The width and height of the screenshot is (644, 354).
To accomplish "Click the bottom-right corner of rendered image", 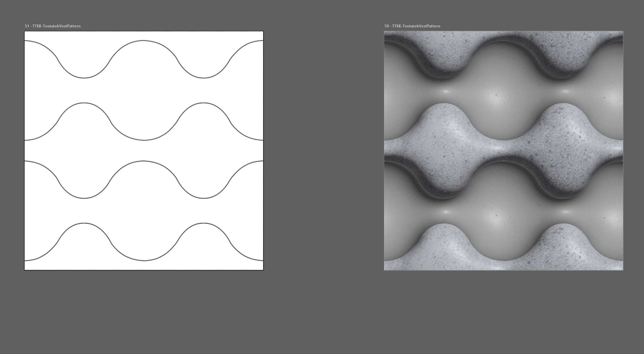I will (x=623, y=270).
